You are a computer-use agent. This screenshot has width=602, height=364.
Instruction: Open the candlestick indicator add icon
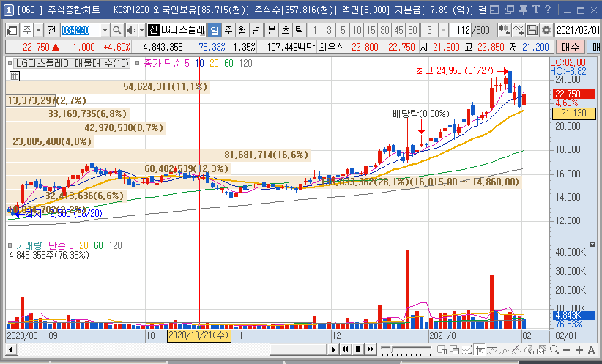pyautogui.click(x=504, y=30)
